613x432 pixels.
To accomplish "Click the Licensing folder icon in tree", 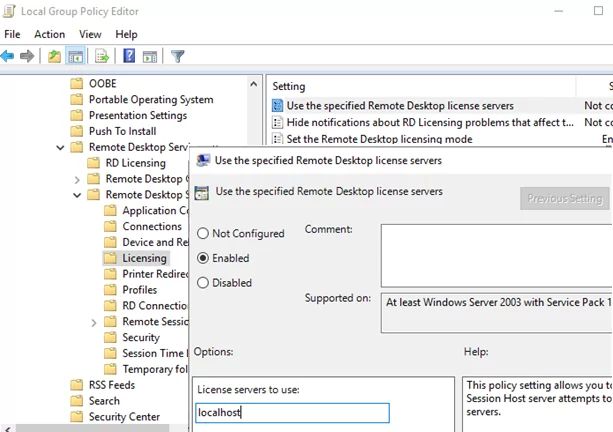I will (110, 258).
